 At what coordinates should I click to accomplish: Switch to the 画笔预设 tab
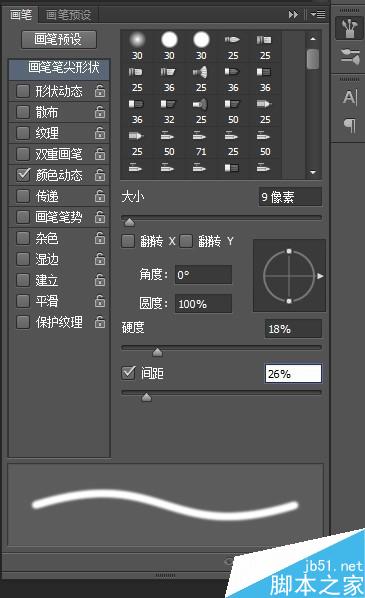[x=69, y=15]
